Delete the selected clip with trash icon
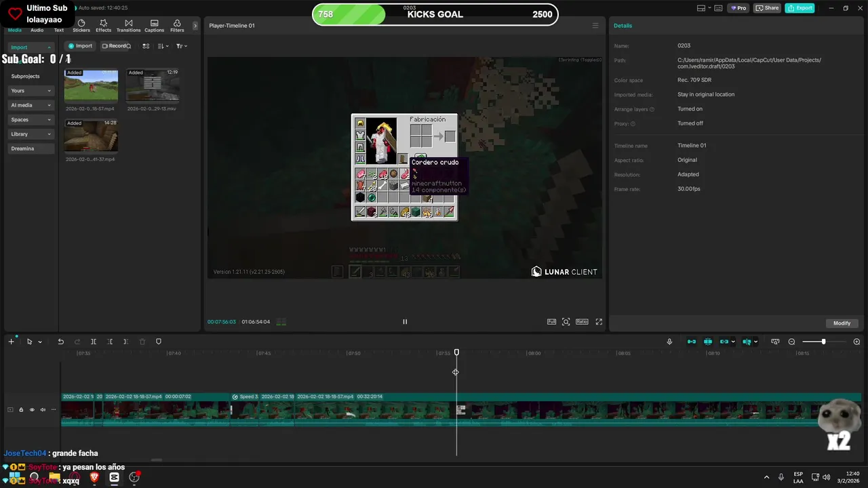The width and height of the screenshot is (868, 488). coord(142,342)
